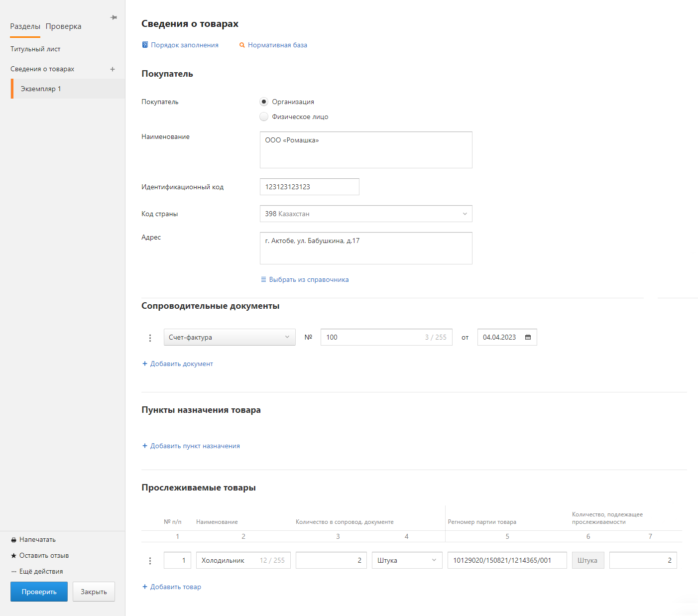Viewport: 698px width, 616px height.
Task: Select Организация radio button
Action: 264,102
